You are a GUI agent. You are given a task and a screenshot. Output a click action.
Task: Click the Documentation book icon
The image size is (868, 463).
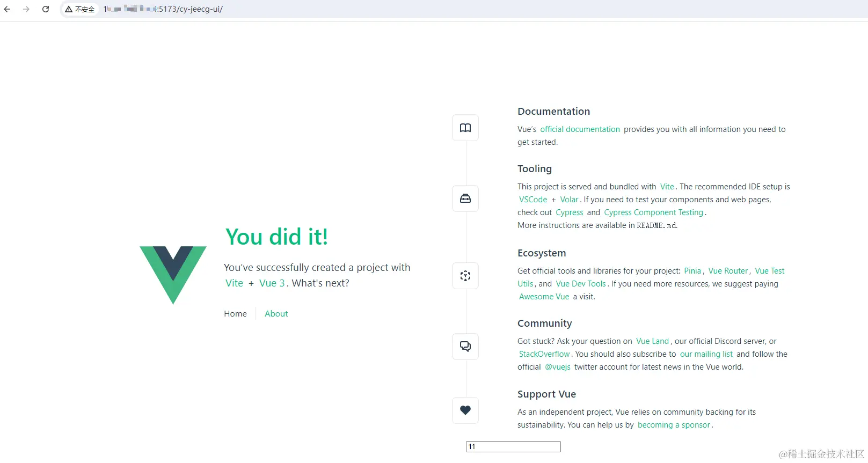pyautogui.click(x=465, y=128)
